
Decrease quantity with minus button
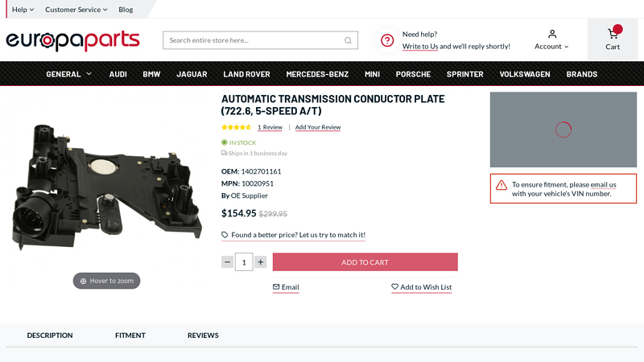pos(228,262)
